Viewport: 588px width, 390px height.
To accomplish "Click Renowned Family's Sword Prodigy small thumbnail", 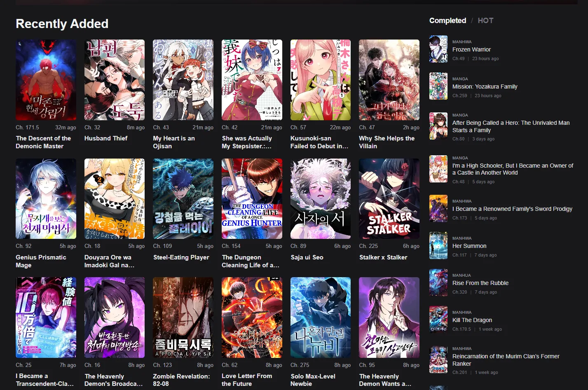I will point(438,208).
